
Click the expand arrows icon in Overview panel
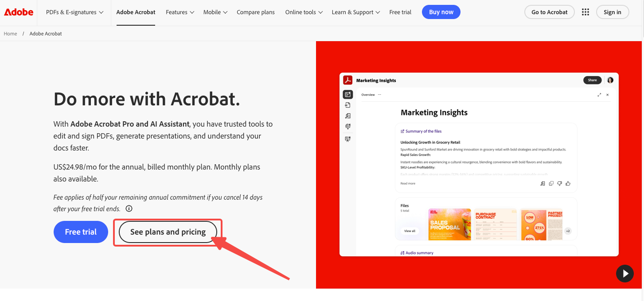click(599, 95)
